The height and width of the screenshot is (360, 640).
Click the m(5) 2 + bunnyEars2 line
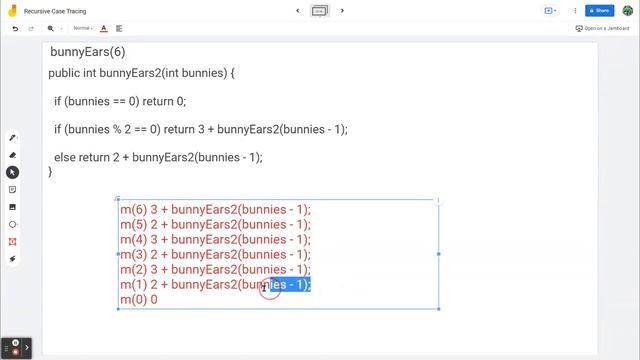pyautogui.click(x=216, y=224)
